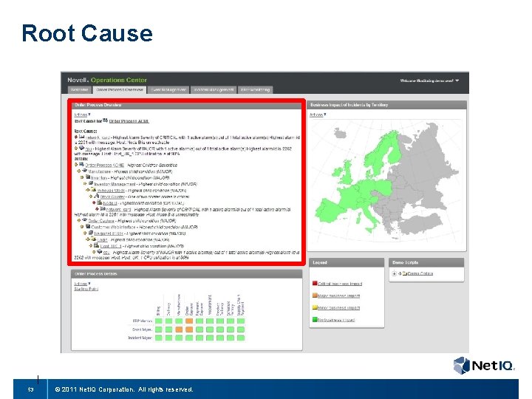Open Critical business impact legend link
The image size is (532, 399).
point(340,284)
